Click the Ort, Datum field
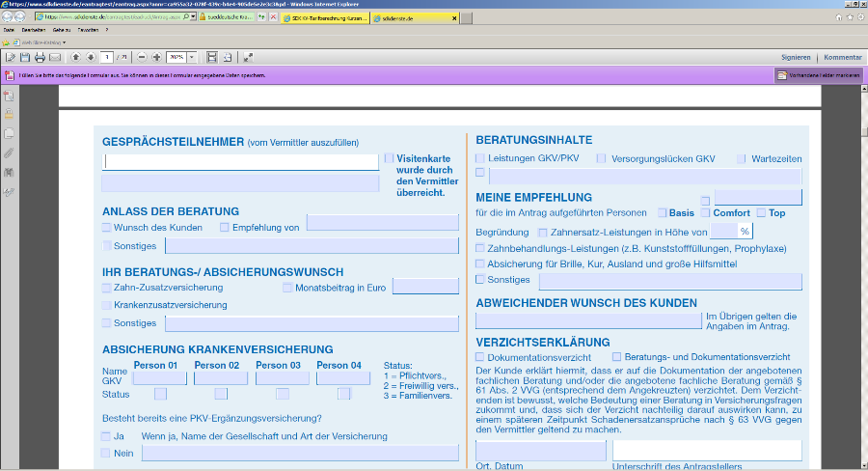This screenshot has width=868, height=471. (x=541, y=451)
